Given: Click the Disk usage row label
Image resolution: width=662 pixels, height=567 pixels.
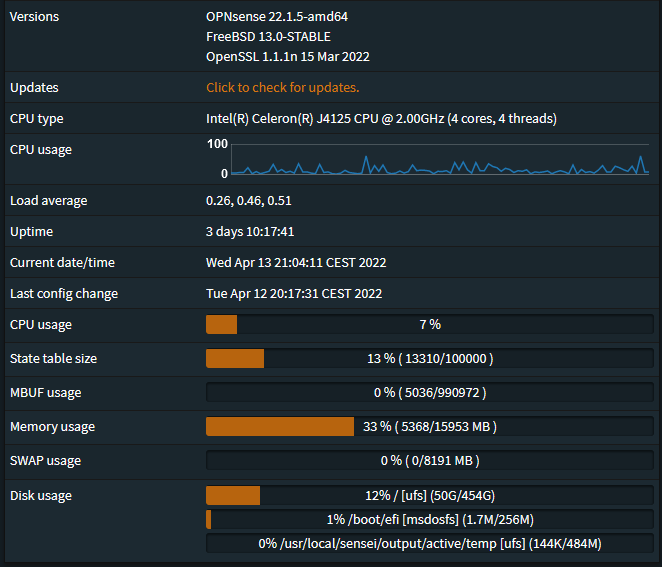Looking at the screenshot, I should click(41, 495).
